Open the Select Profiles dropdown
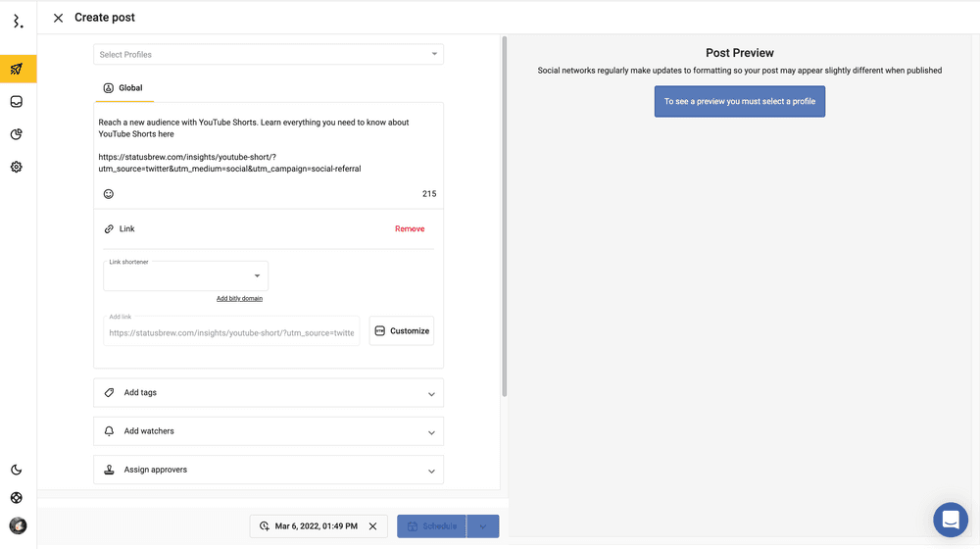 [x=268, y=55]
